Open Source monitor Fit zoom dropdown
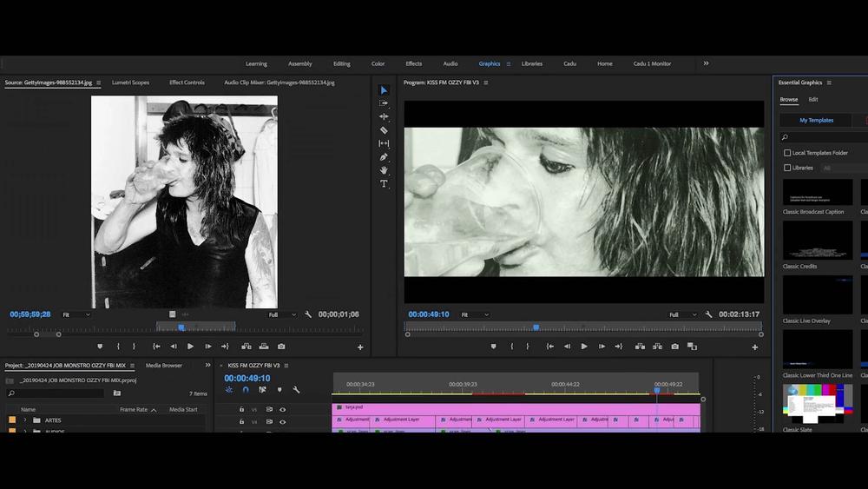The height and width of the screenshot is (489, 868). tap(76, 314)
